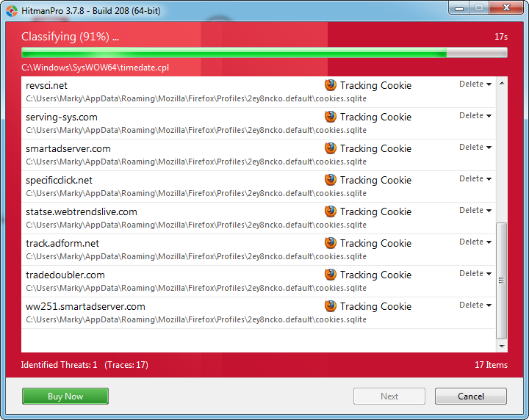529x420 pixels.
Task: Click the Firefox icon beside specificclick.net
Action: pos(331,180)
